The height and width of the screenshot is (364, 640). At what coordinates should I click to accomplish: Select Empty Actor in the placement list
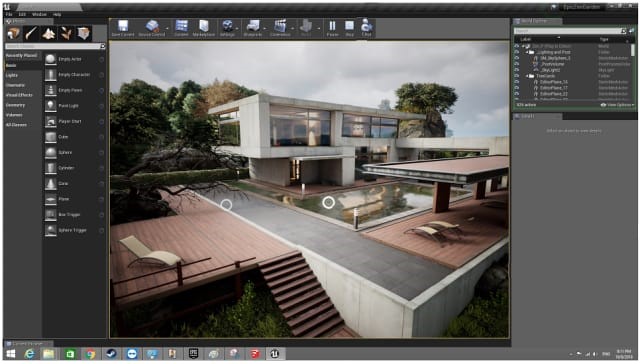tap(74, 59)
